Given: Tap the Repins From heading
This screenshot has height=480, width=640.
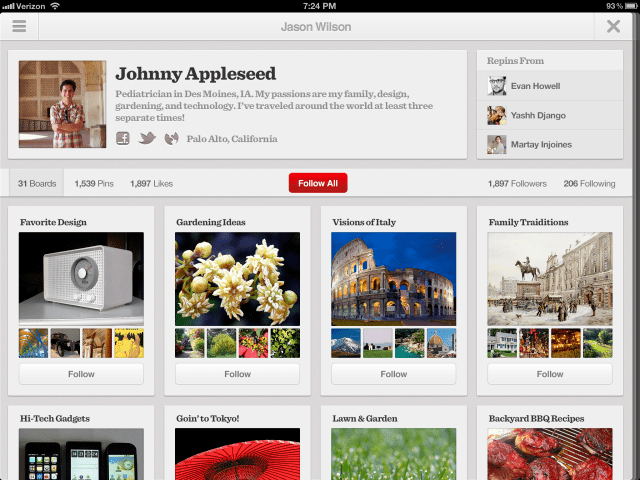Looking at the screenshot, I should (515, 61).
